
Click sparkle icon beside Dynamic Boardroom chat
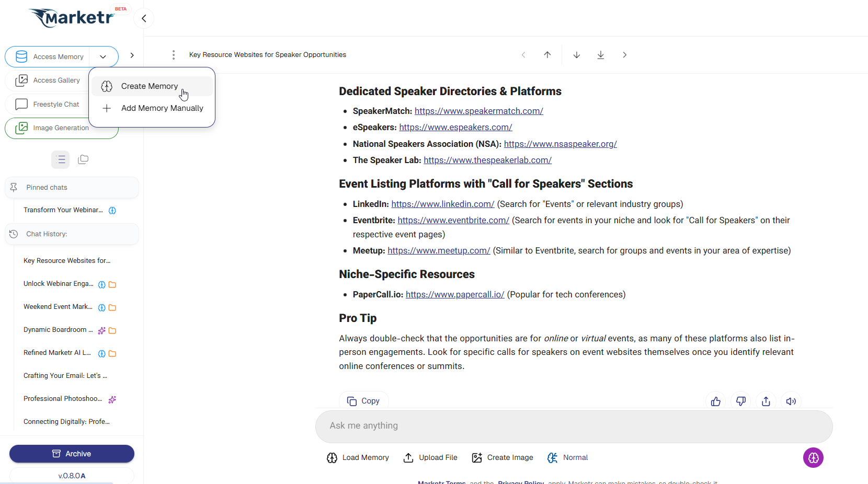click(102, 331)
